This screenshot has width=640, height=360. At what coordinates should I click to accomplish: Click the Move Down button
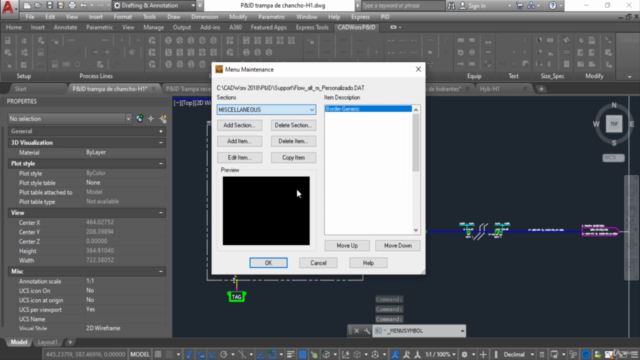click(x=398, y=246)
